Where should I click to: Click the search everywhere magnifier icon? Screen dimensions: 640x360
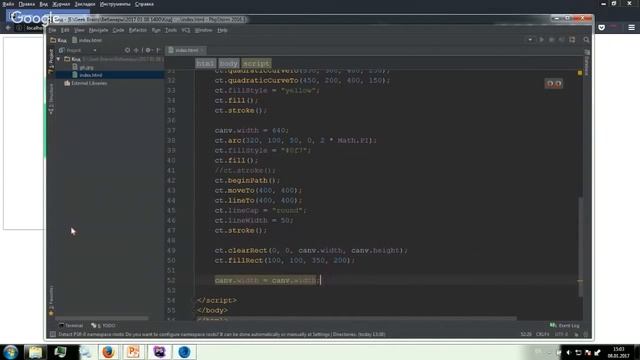(587, 40)
